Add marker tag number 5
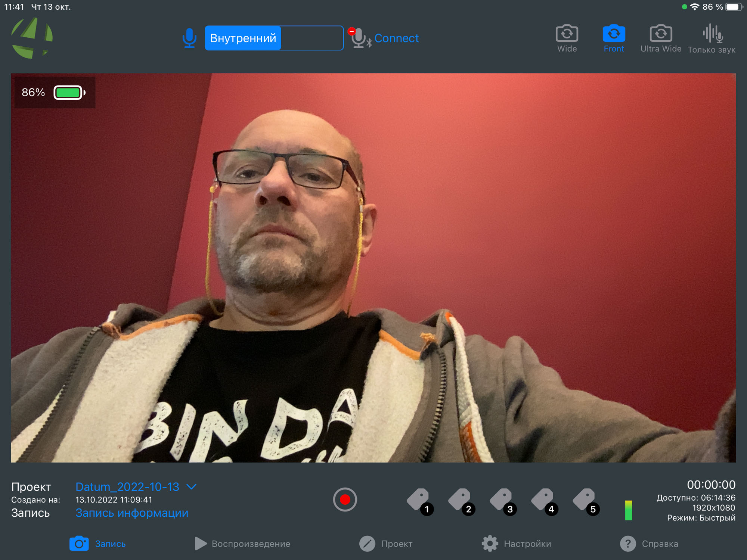 click(585, 501)
